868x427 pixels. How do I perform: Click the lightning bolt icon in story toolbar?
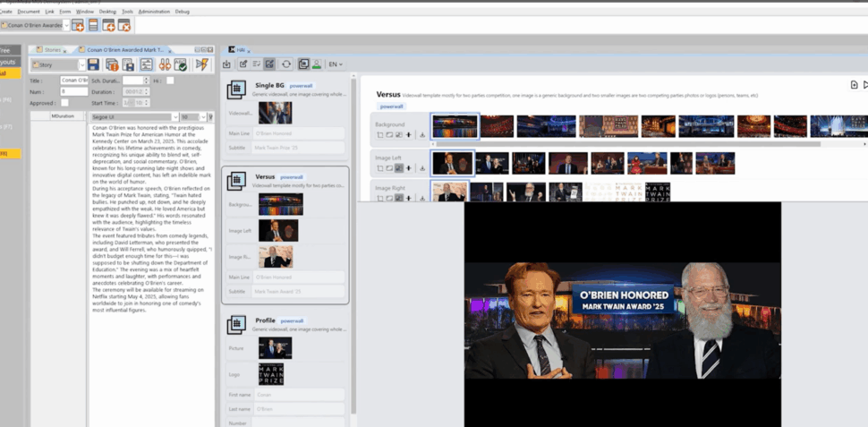201,64
